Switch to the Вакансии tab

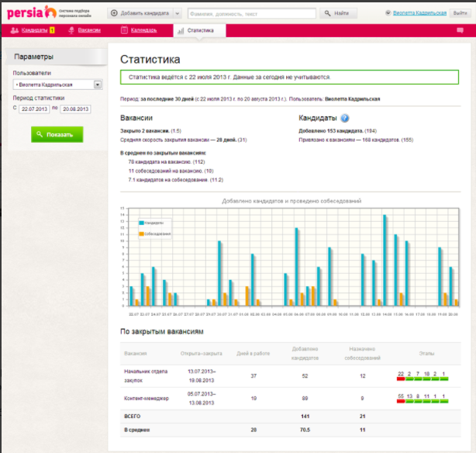point(89,30)
